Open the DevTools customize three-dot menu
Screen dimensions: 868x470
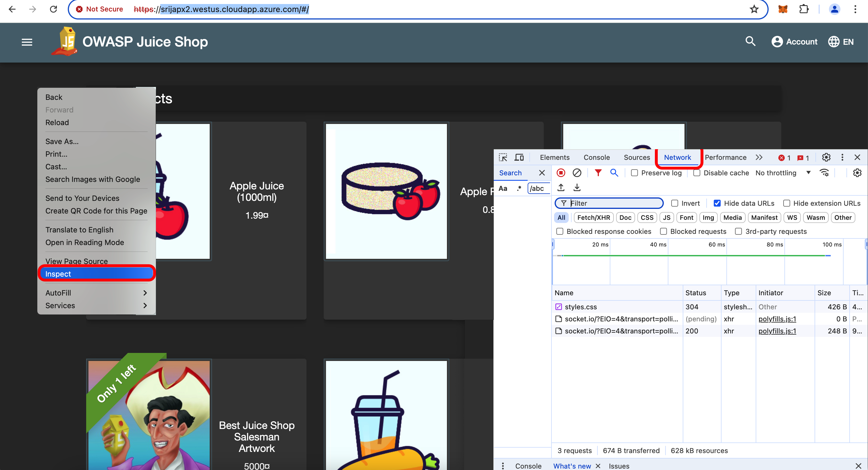coord(842,157)
